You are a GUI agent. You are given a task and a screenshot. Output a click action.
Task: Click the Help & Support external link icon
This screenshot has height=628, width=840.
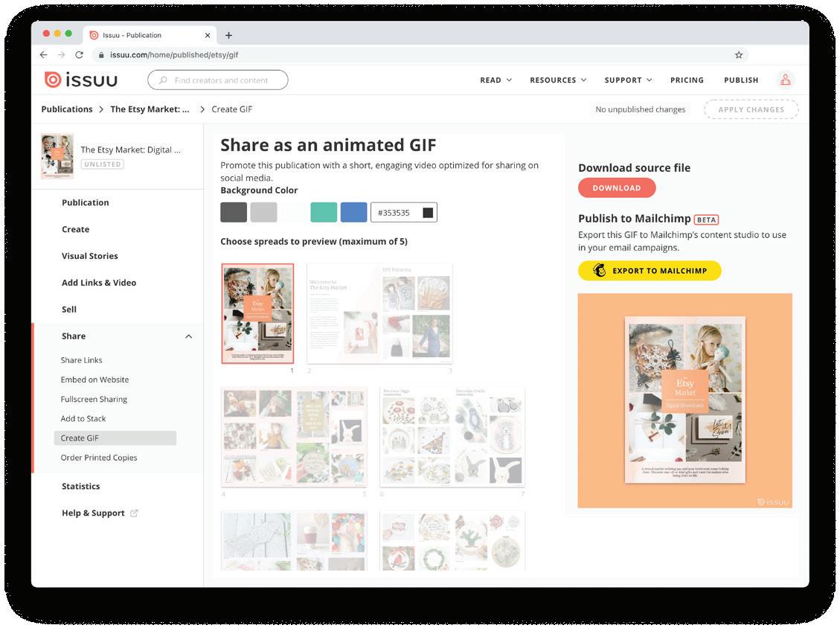click(134, 513)
